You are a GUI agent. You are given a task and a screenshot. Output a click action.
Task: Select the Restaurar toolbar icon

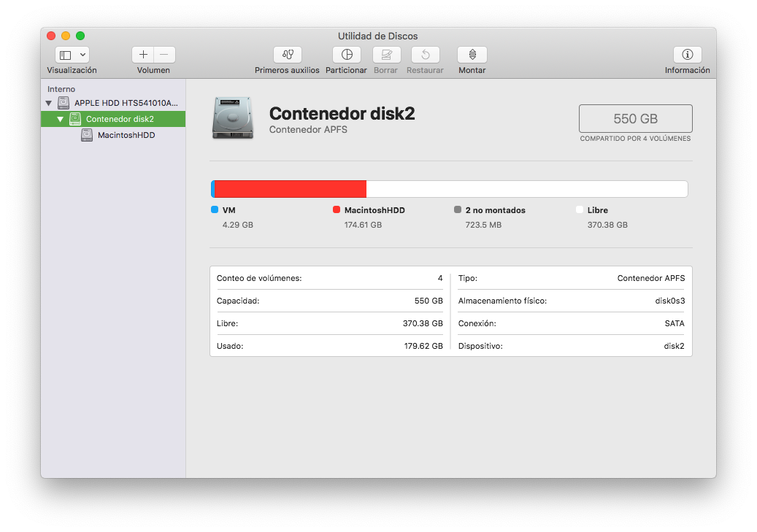tap(425, 54)
